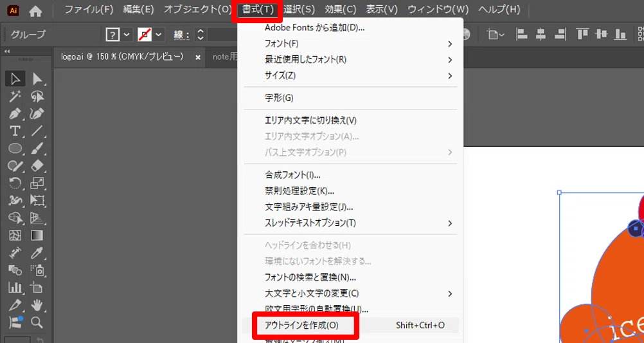Select the Symbol Sprayer tool
644x343 pixels.
click(x=37, y=270)
